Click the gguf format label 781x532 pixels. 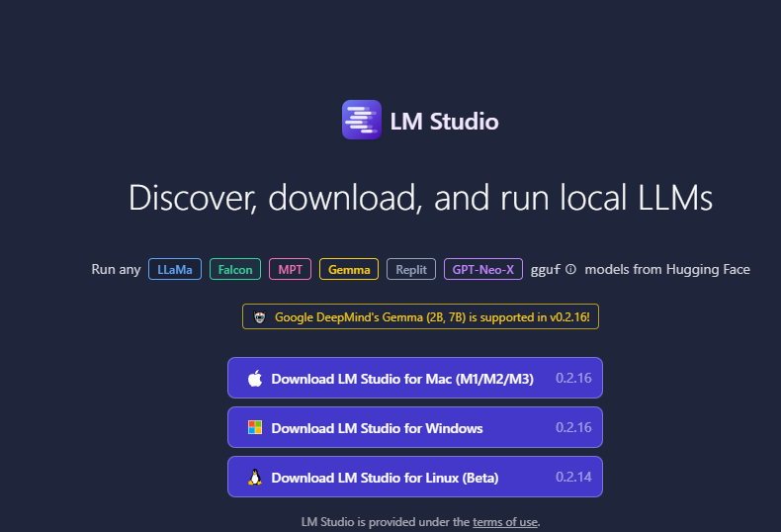click(546, 269)
